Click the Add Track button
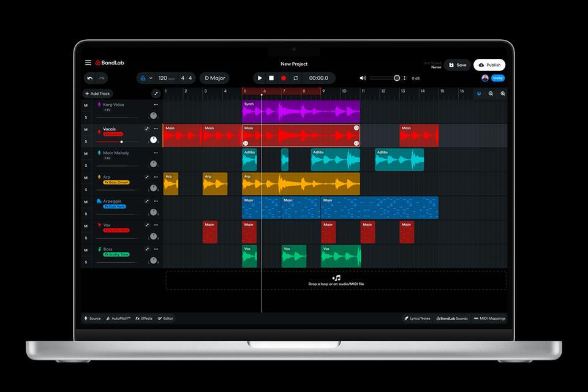 coord(97,94)
